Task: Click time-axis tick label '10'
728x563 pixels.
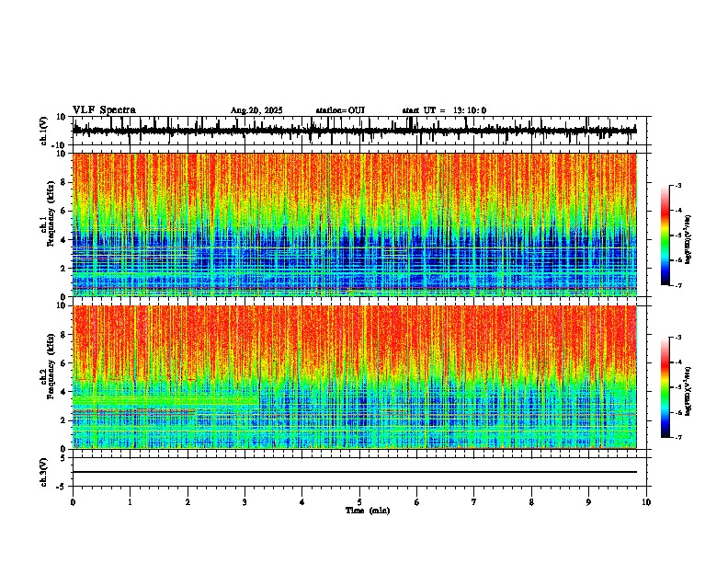Action: pos(646,502)
